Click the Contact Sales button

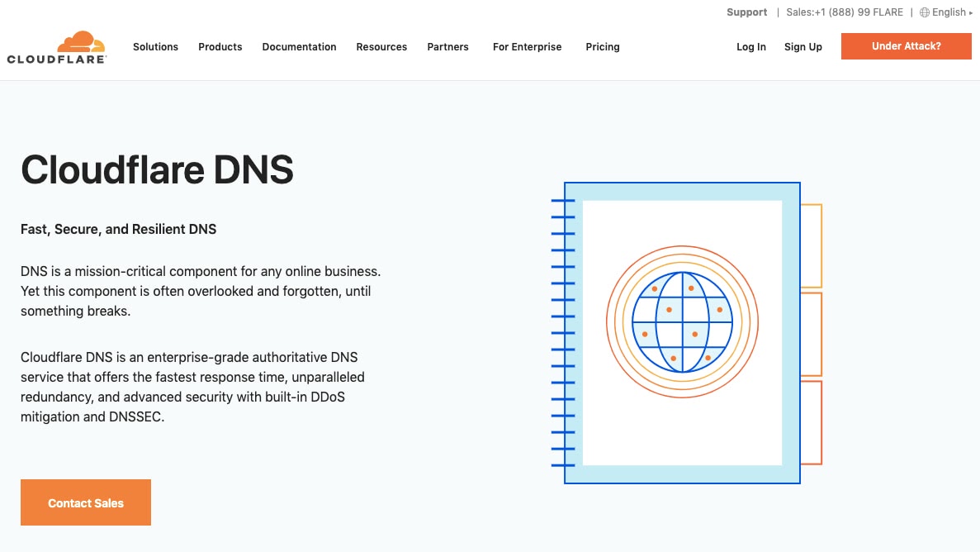pyautogui.click(x=86, y=502)
